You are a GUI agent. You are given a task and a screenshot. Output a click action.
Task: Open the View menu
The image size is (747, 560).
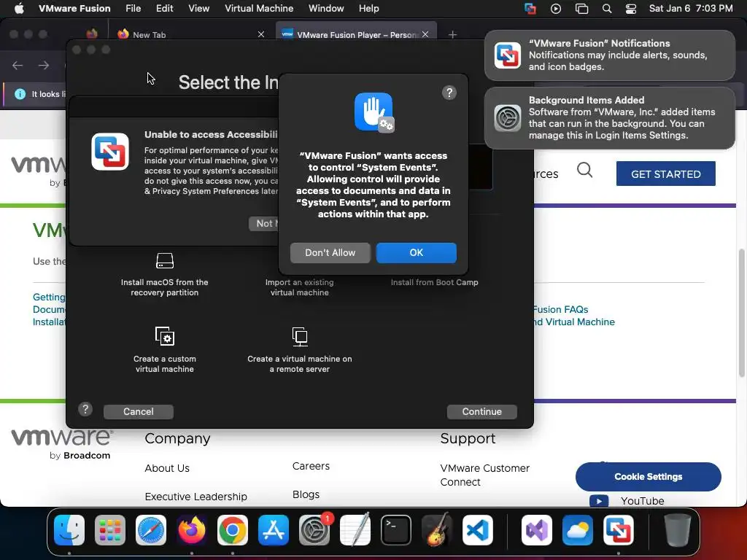pyautogui.click(x=198, y=9)
